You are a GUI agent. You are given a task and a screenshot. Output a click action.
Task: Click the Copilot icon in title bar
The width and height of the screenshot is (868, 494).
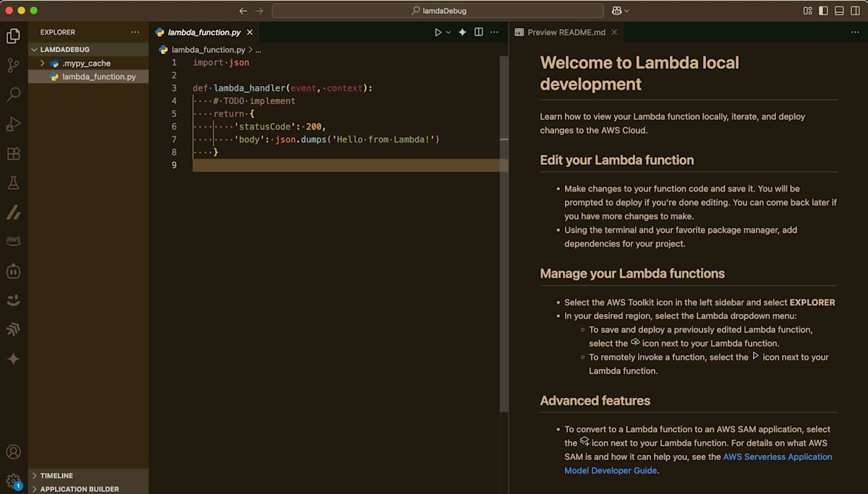coord(616,11)
